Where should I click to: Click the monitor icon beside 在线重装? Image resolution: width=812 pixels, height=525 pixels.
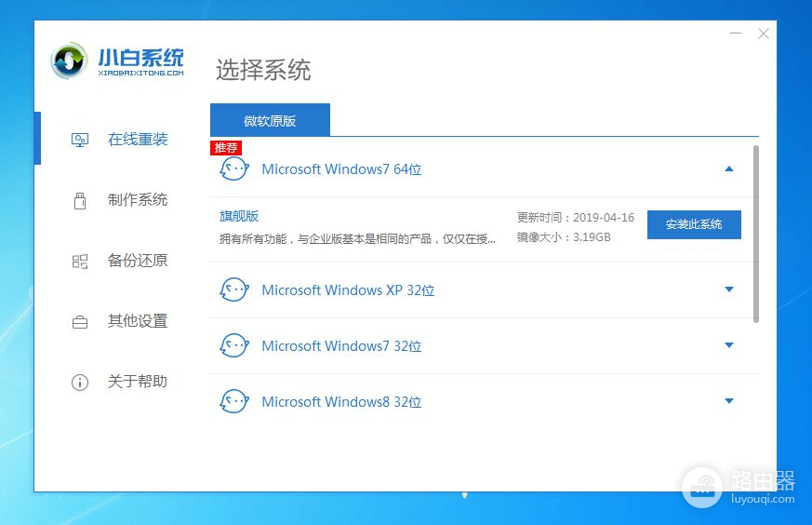80,140
